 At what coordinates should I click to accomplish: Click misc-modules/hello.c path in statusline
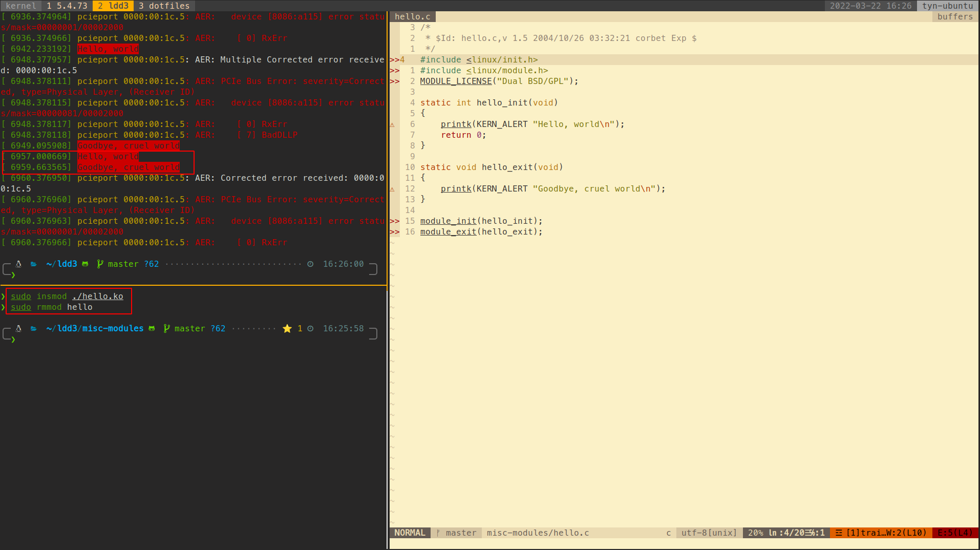coord(538,533)
